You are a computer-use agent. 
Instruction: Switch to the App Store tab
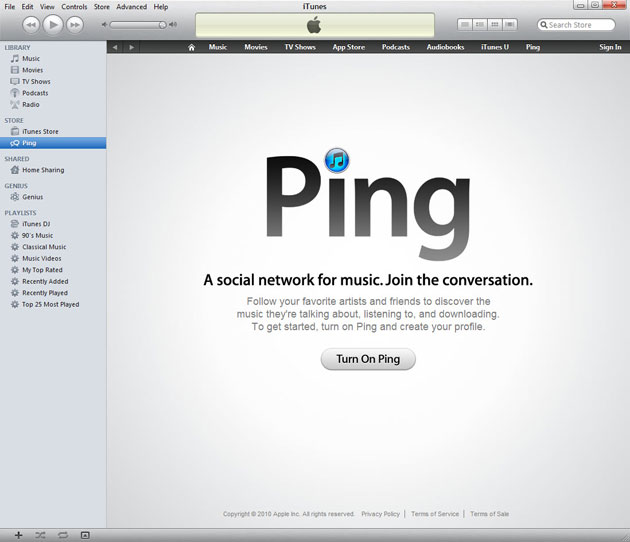(x=348, y=47)
